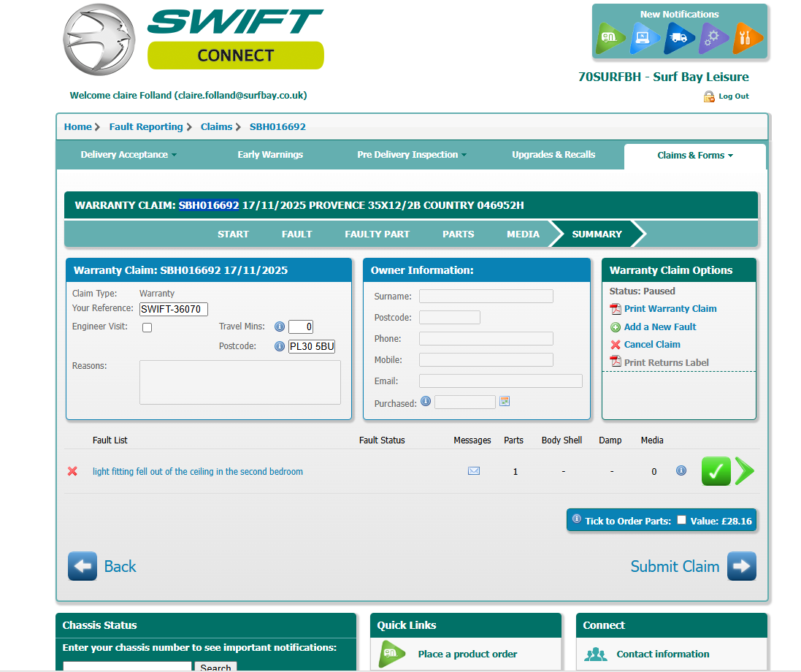Open the Pre Delivery Inspection dropdown
The height and width of the screenshot is (672, 801).
click(x=412, y=155)
